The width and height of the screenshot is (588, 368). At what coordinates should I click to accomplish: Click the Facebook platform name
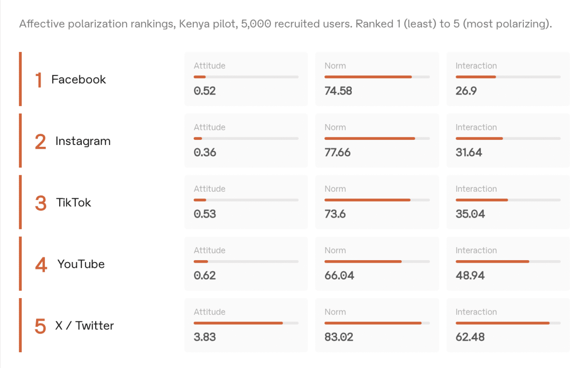(x=78, y=79)
